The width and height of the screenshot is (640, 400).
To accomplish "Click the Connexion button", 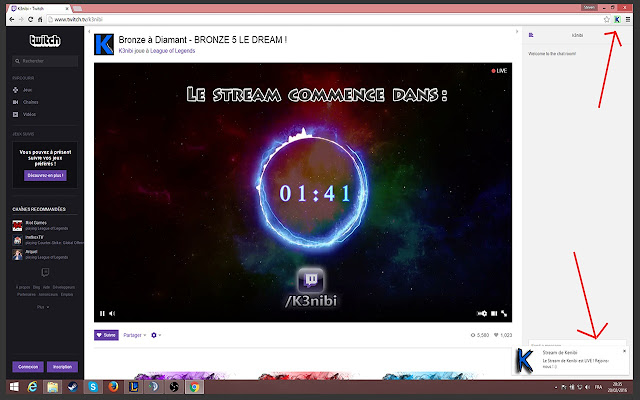I will (28, 367).
